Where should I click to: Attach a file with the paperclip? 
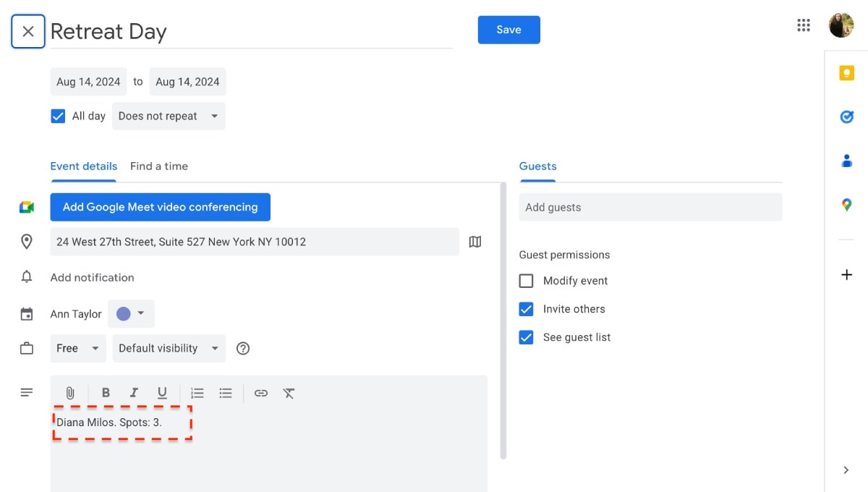pyautogui.click(x=70, y=393)
